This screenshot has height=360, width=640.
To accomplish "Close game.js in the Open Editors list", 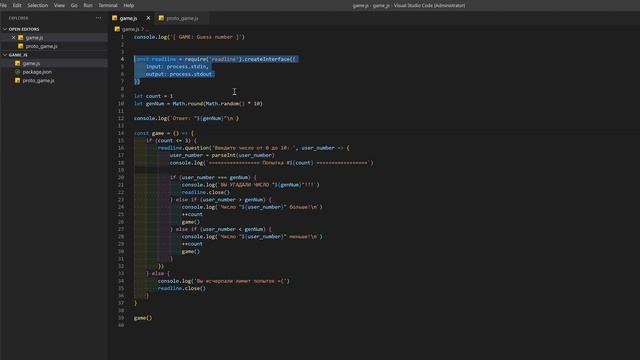I will click(x=13, y=38).
